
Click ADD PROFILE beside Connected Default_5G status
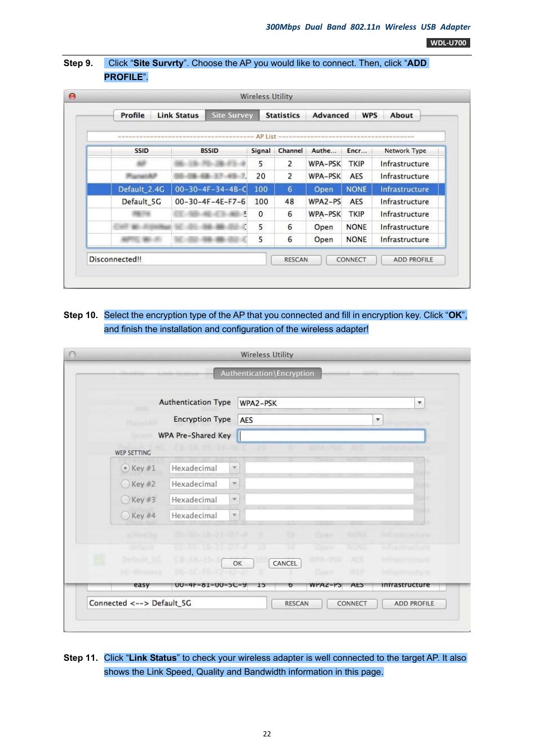point(414,604)
